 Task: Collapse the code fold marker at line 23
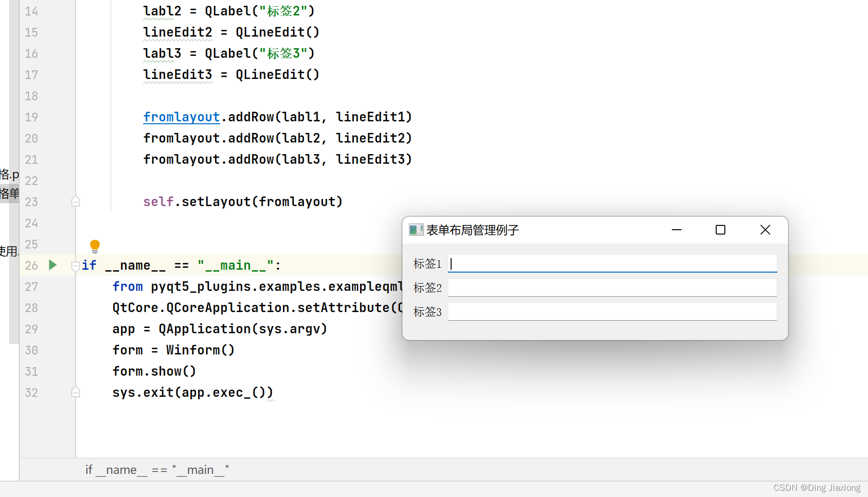(75, 201)
